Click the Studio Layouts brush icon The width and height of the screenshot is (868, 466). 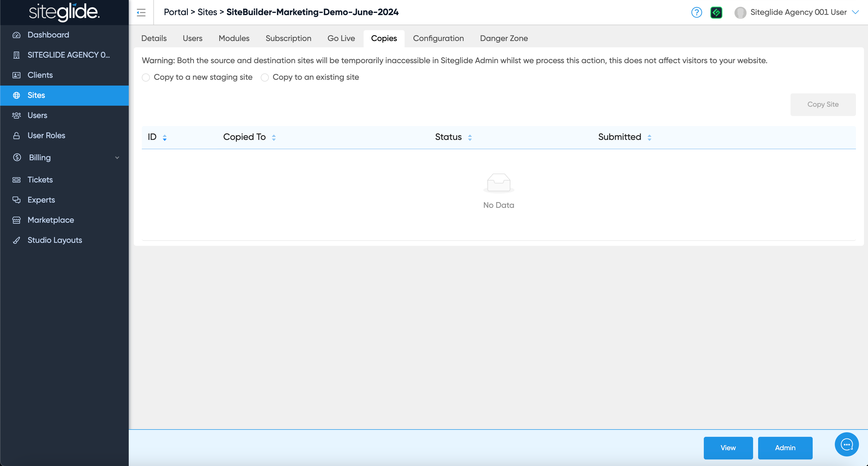point(17,240)
